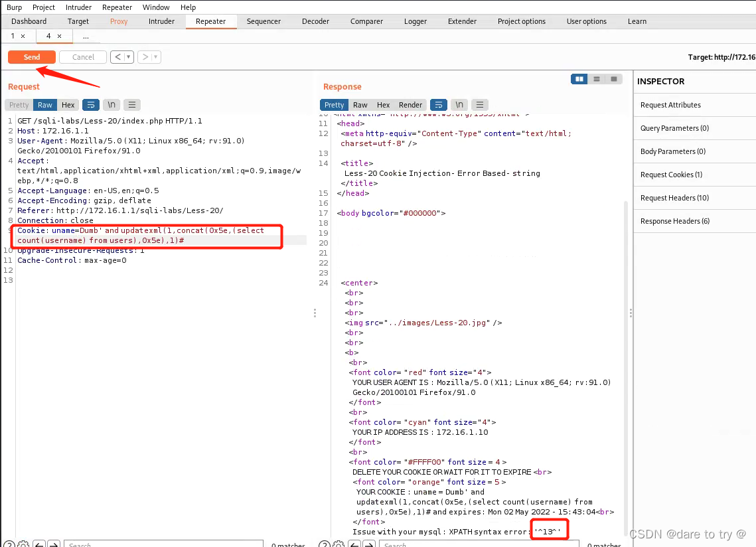This screenshot has height=547, width=756.
Task: Click the Request search input field
Action: 163,544
